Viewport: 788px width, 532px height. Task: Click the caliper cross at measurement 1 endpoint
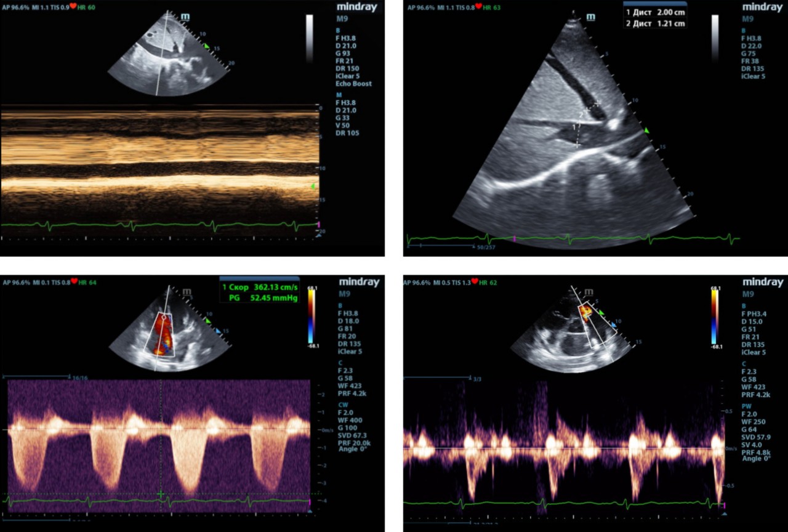577,145
